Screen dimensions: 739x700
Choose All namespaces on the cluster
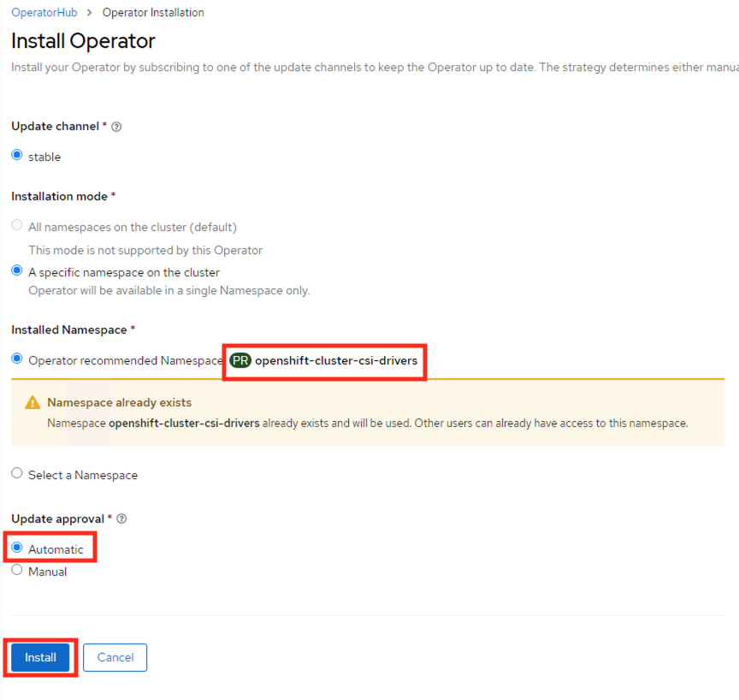(x=17, y=227)
